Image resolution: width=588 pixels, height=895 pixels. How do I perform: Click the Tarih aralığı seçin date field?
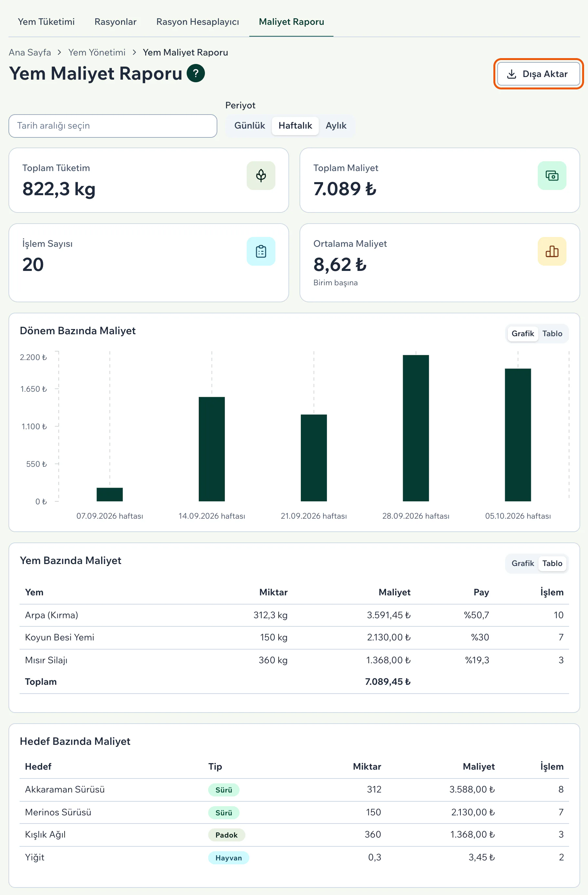[113, 126]
